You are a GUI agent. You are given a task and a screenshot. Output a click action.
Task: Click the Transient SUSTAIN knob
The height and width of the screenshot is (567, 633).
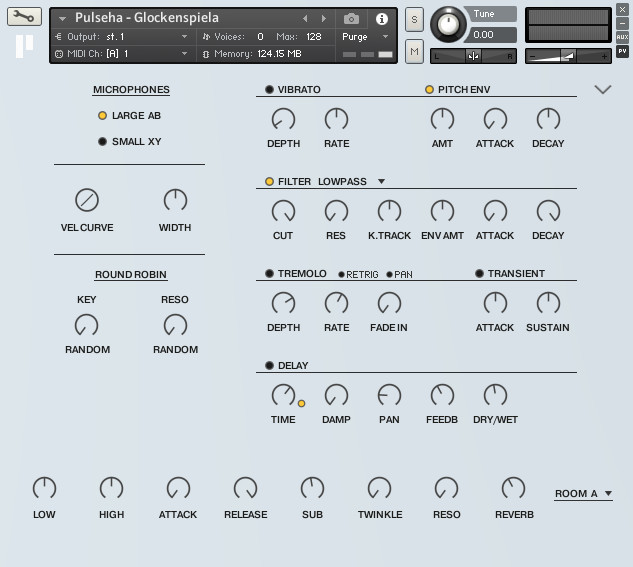tap(548, 303)
